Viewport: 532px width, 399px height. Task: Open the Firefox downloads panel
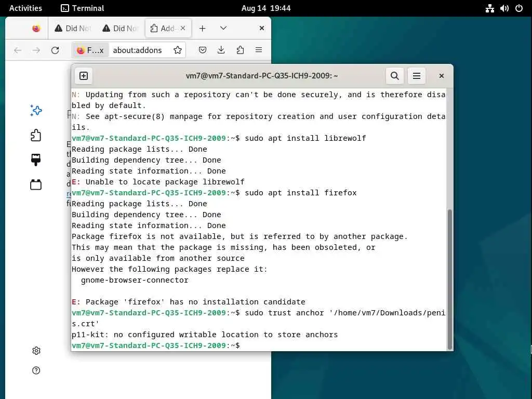[221, 50]
